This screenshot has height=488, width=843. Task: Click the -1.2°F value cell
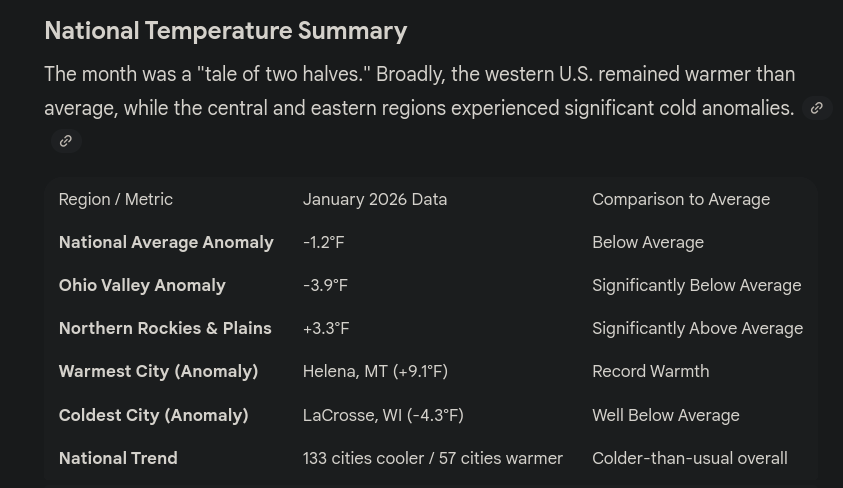pos(324,242)
